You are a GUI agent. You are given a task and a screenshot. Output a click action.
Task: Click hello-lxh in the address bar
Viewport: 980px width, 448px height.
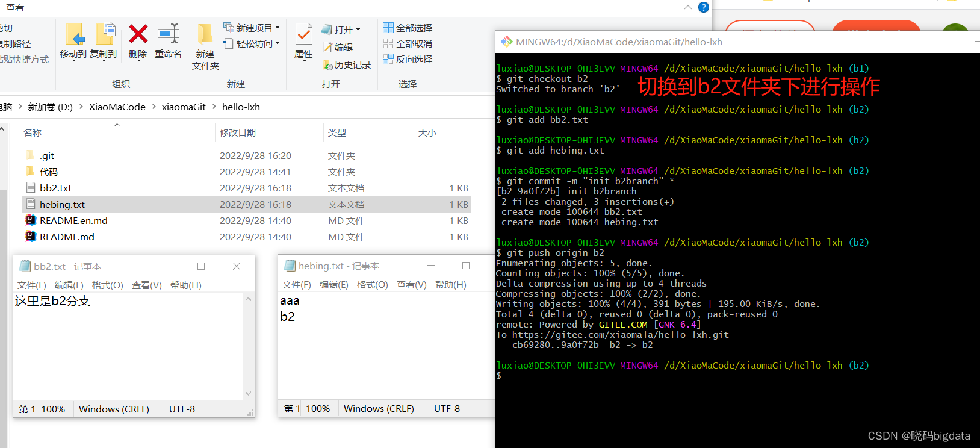[x=241, y=107]
